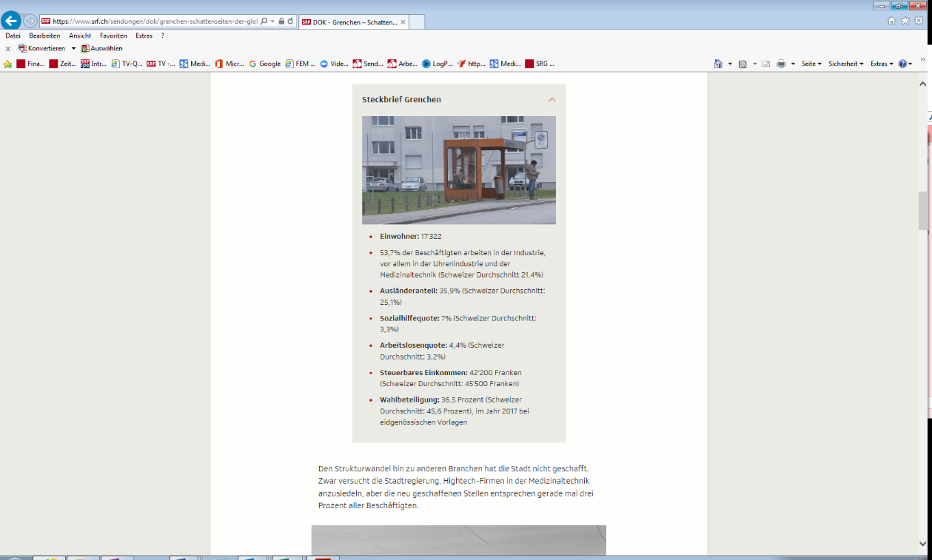Image resolution: width=932 pixels, height=560 pixels.
Task: Open the Home icon at top right
Action: (892, 21)
